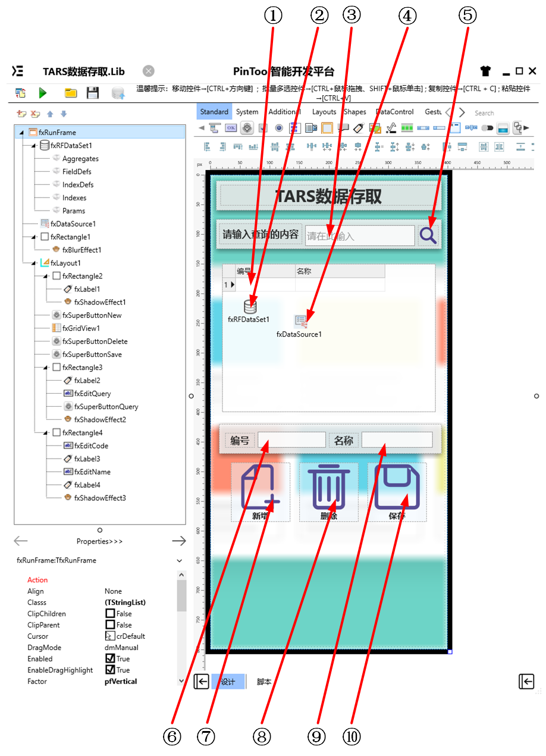Collapse the fxRectangle3 tree node

coord(46,368)
